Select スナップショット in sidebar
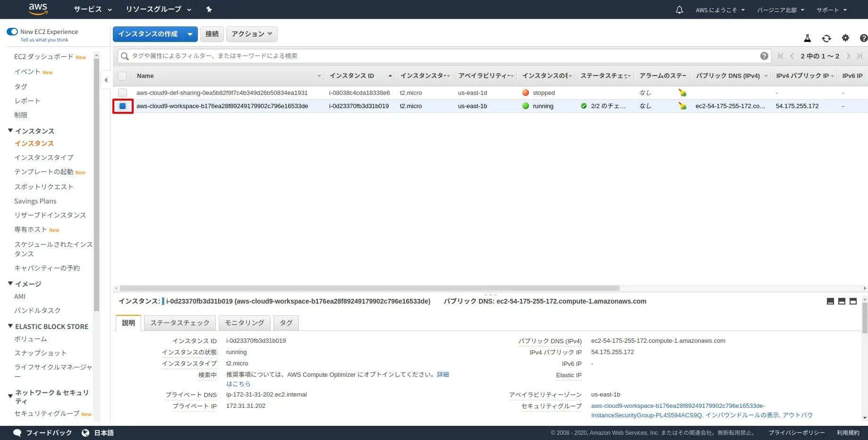Screen dimensions: 868x440 (x=41, y=353)
